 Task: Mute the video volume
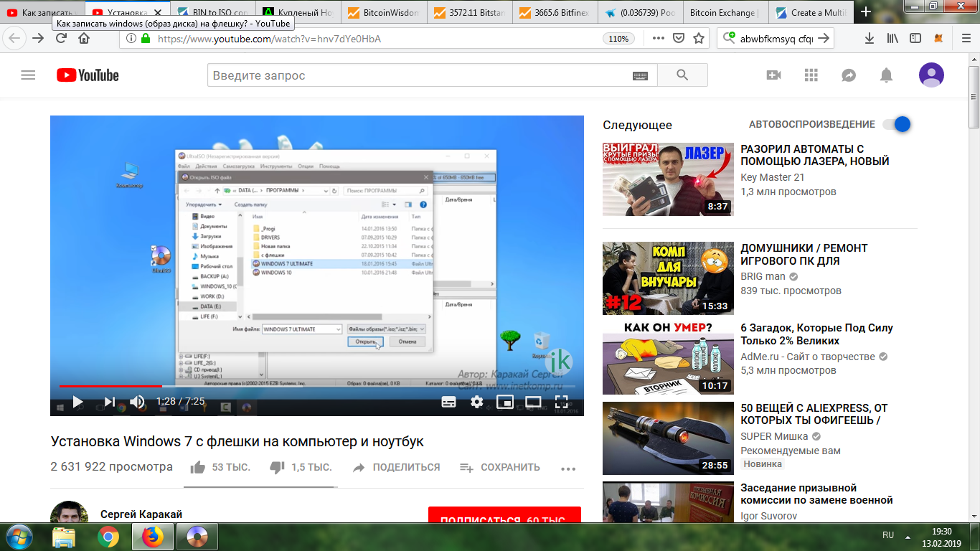(137, 402)
